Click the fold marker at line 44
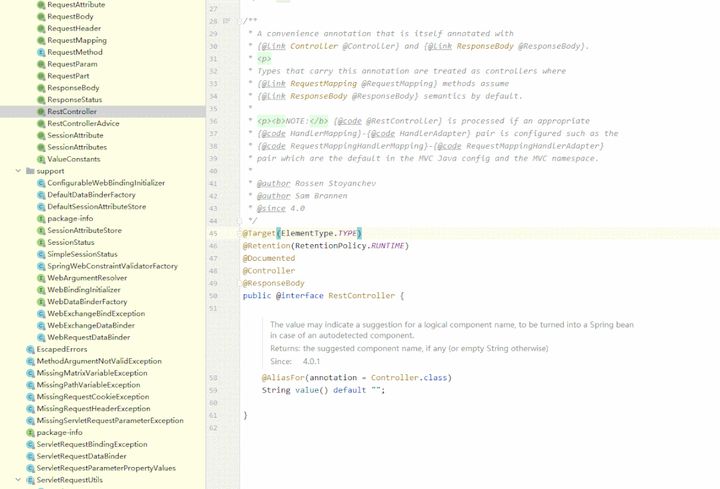 point(239,221)
